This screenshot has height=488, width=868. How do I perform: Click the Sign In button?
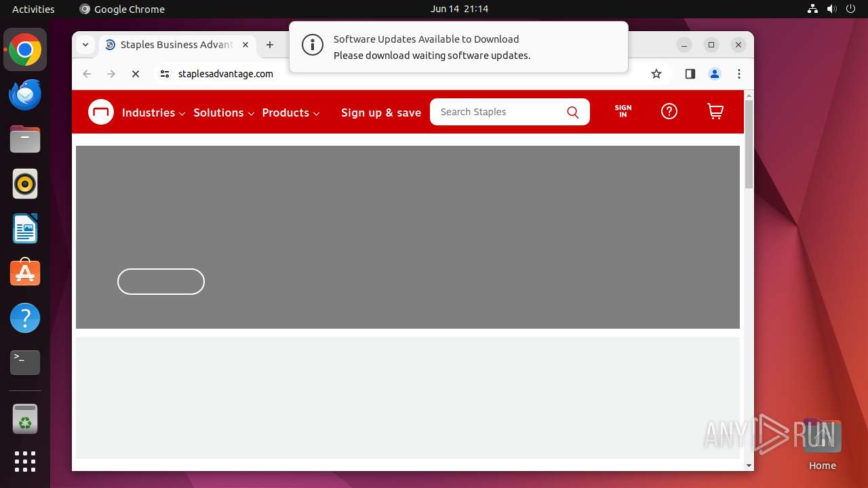coord(623,112)
